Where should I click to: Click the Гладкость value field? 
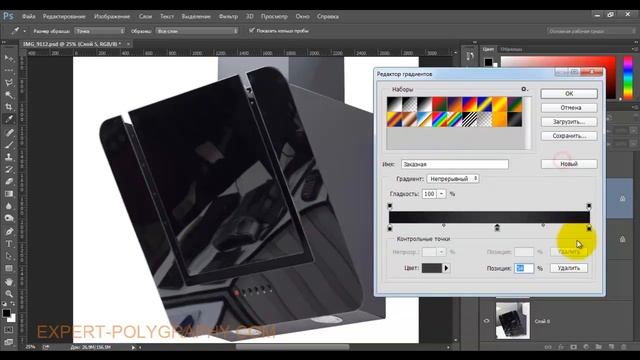click(x=429, y=194)
